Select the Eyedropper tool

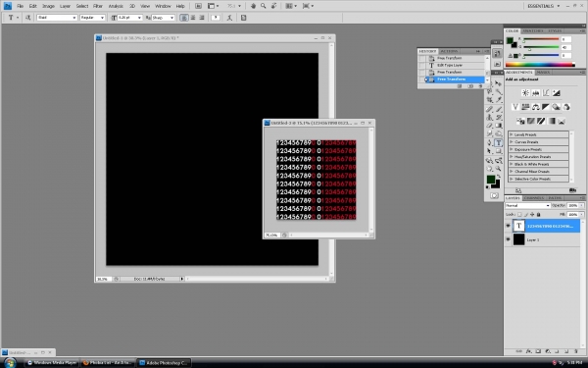point(499,99)
